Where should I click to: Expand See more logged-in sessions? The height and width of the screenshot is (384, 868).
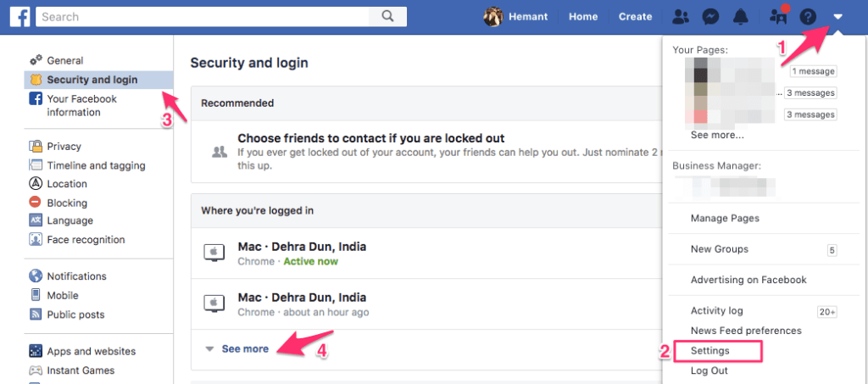coord(245,349)
